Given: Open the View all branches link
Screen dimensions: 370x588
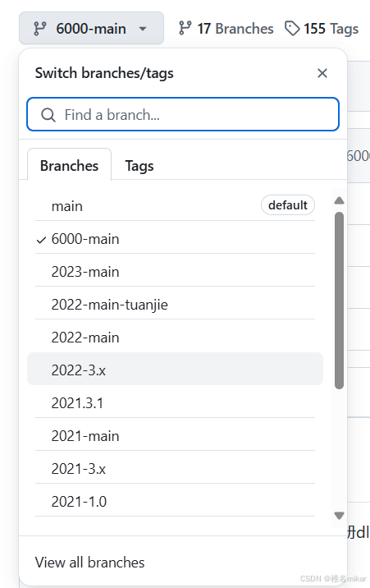Looking at the screenshot, I should [x=90, y=563].
